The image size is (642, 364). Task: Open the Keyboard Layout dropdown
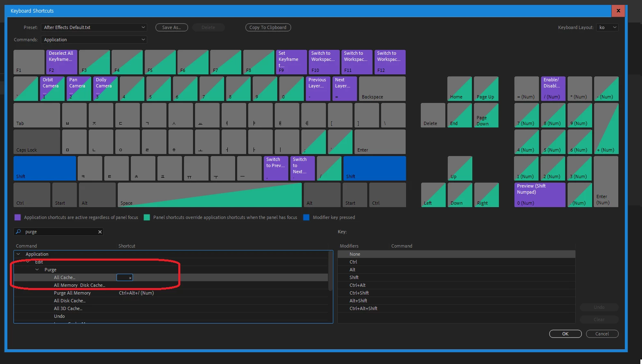[x=607, y=27]
